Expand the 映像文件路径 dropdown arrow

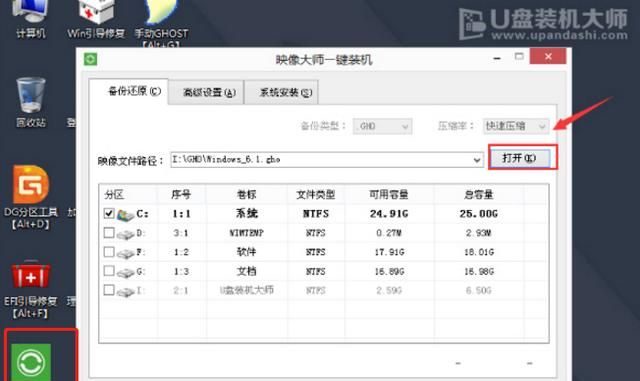tap(477, 160)
